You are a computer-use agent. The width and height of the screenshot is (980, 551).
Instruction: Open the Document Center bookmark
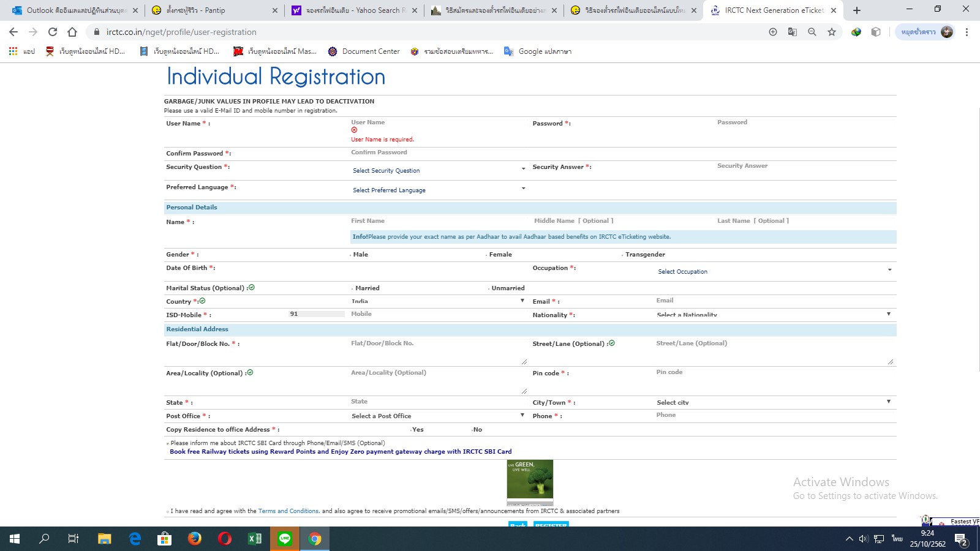(x=364, y=51)
